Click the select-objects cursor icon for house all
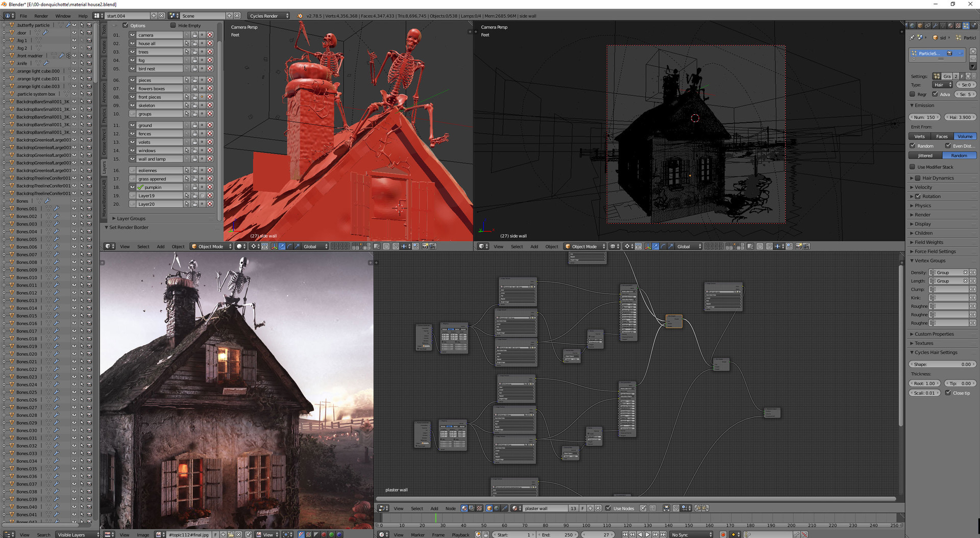The image size is (980, 538). click(187, 43)
